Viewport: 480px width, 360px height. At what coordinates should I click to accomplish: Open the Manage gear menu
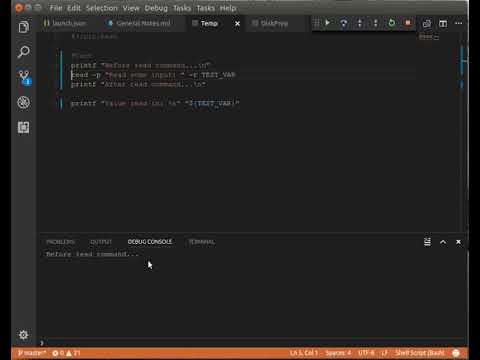pyautogui.click(x=23, y=335)
